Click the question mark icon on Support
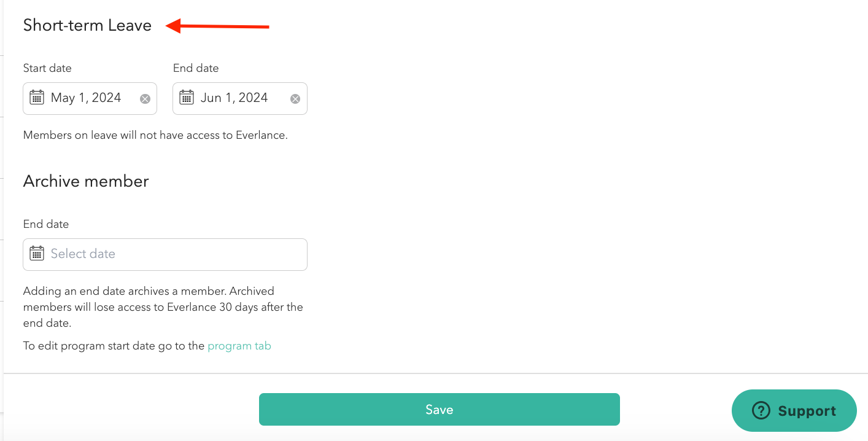 point(761,411)
